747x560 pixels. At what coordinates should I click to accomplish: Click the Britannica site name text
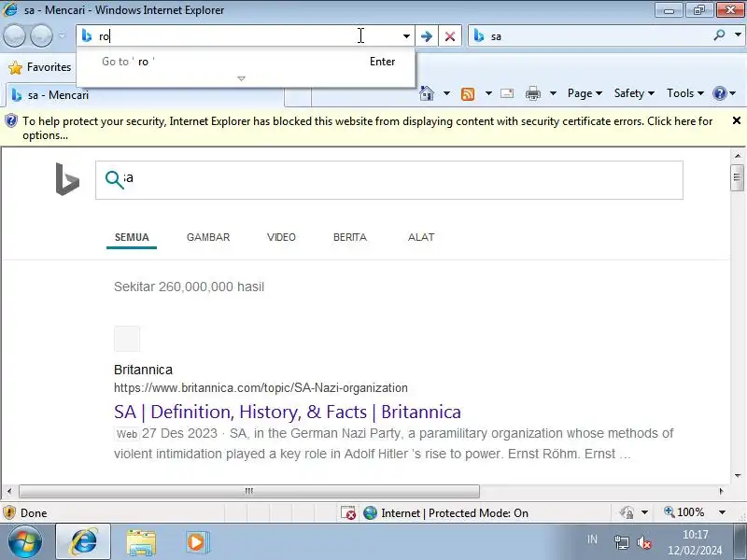tap(143, 370)
